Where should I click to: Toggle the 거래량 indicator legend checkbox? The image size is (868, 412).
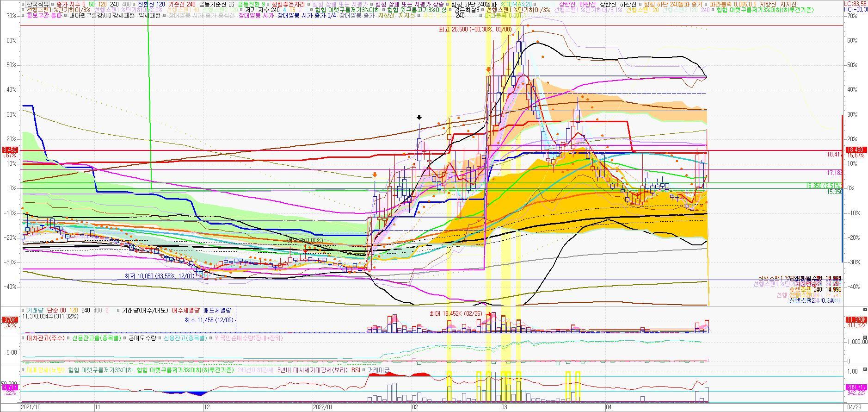click(x=24, y=311)
